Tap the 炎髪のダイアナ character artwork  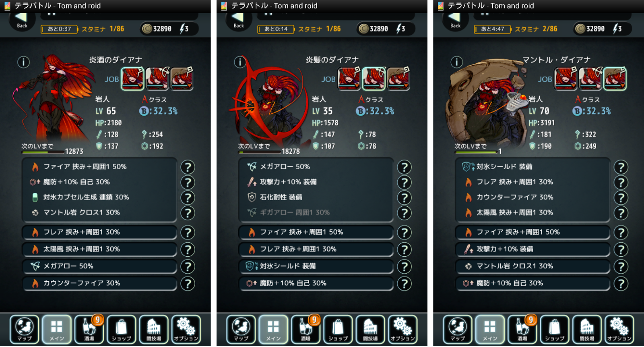270,105
